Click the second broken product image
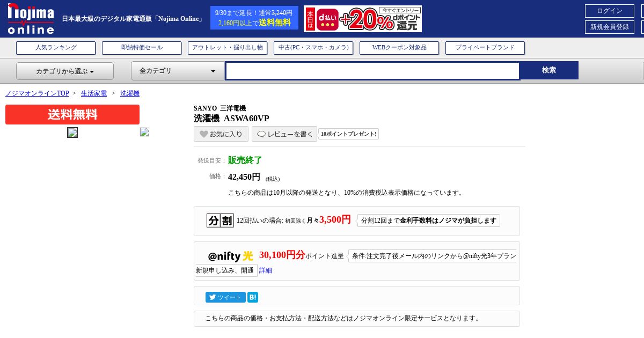Viewport: 644px width, 338px height. point(144,132)
